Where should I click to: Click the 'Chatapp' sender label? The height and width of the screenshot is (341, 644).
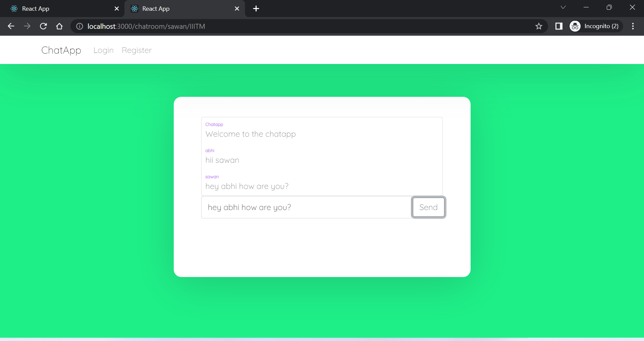214,124
